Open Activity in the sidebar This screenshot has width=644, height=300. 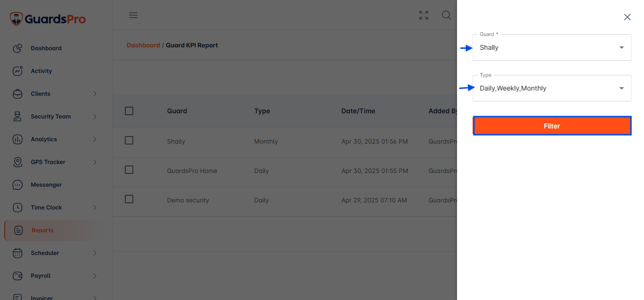click(x=41, y=71)
